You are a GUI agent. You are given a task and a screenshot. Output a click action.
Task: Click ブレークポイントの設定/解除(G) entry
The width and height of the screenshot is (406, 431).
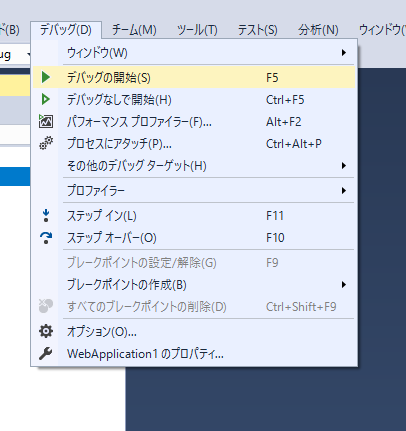[x=194, y=263]
